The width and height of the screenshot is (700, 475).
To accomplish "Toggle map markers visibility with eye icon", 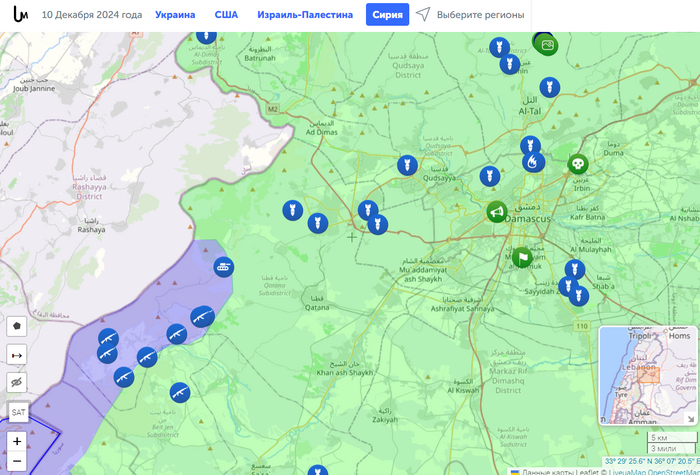I will point(17,383).
